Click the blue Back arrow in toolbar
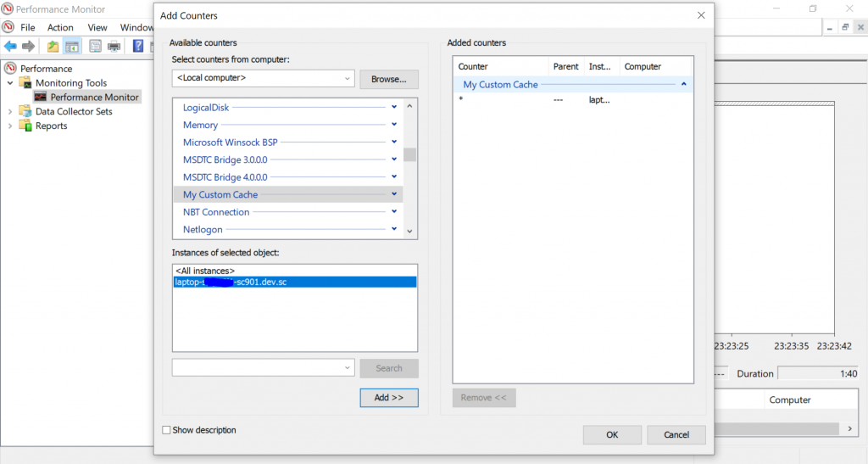The image size is (868, 464). 10,47
